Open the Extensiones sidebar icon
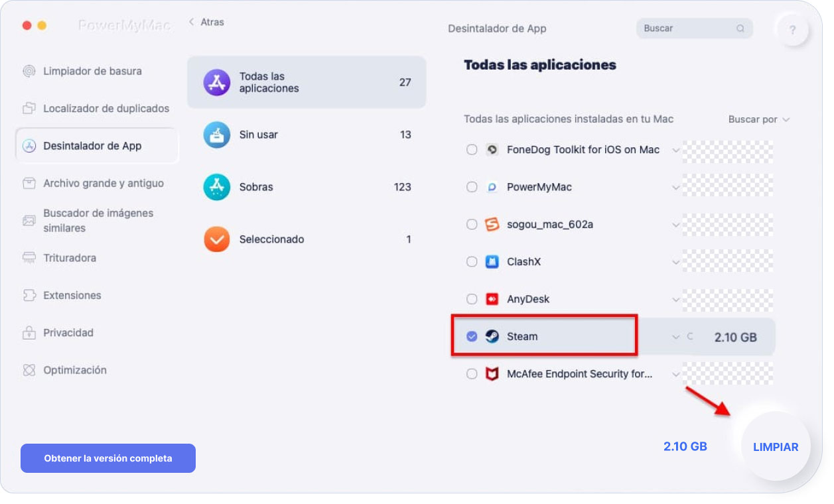Viewport: 834px width, 504px height. (29, 295)
